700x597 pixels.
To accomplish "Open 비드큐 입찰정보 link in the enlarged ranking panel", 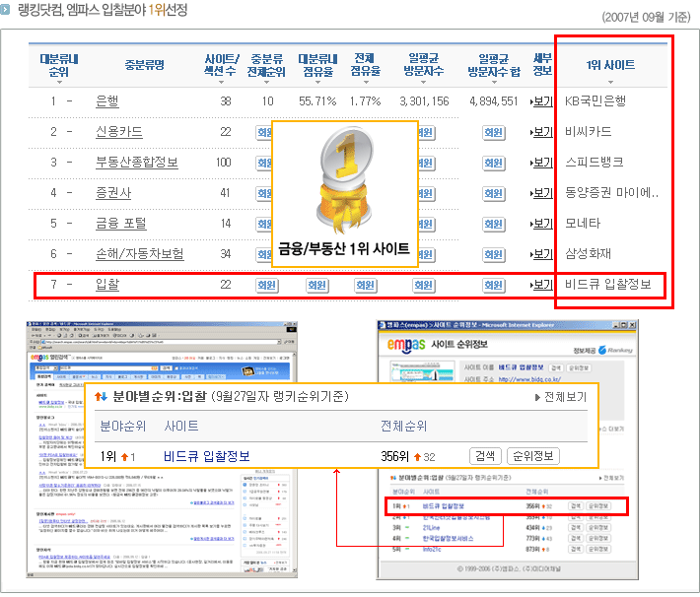I will [x=207, y=456].
